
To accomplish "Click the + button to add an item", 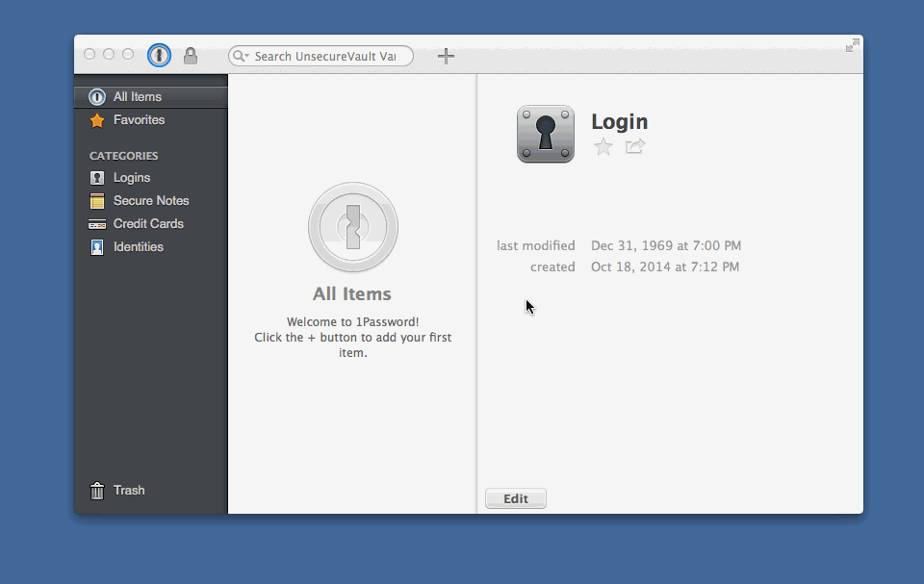I will (x=446, y=55).
